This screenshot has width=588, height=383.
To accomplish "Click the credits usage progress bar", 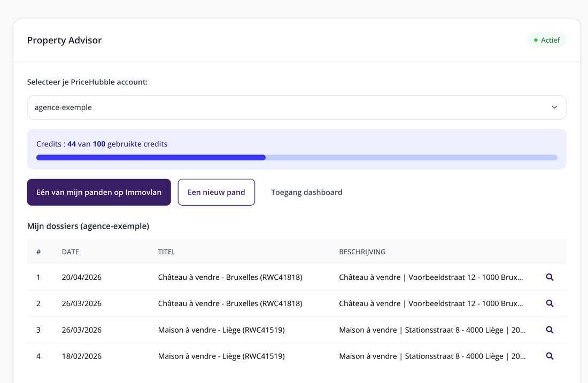I will coord(297,158).
